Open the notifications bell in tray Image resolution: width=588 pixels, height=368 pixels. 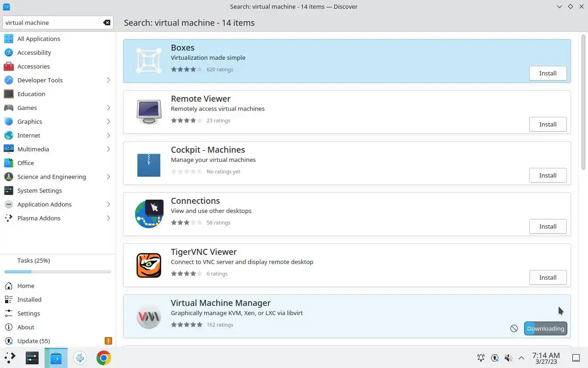481,357
